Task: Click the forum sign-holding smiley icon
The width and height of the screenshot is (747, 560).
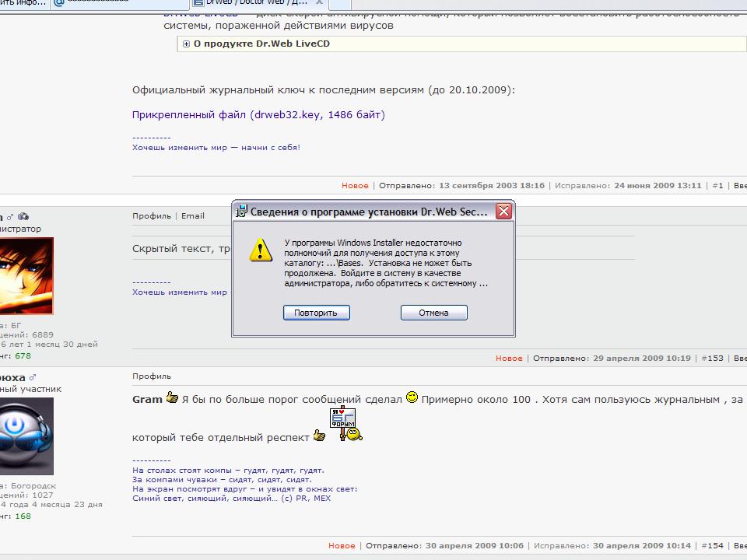Action: [x=347, y=425]
